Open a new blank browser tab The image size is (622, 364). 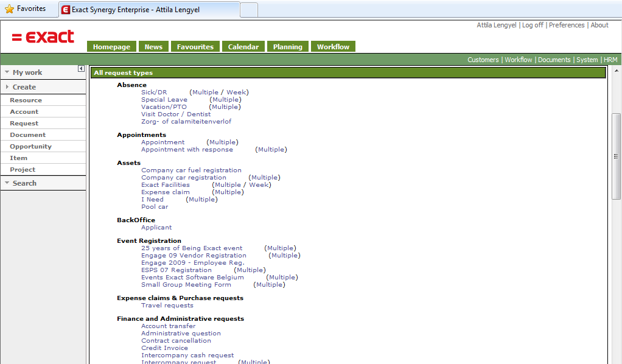tap(249, 10)
